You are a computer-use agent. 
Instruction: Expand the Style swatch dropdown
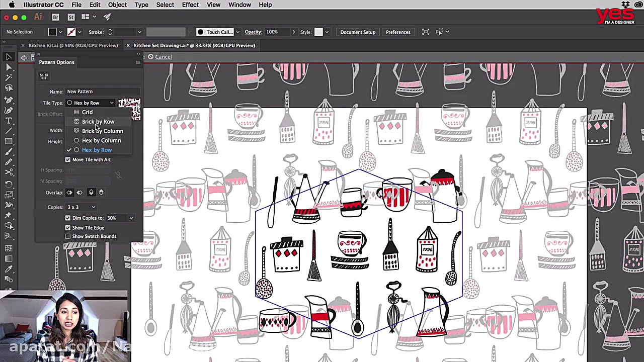pyautogui.click(x=327, y=32)
